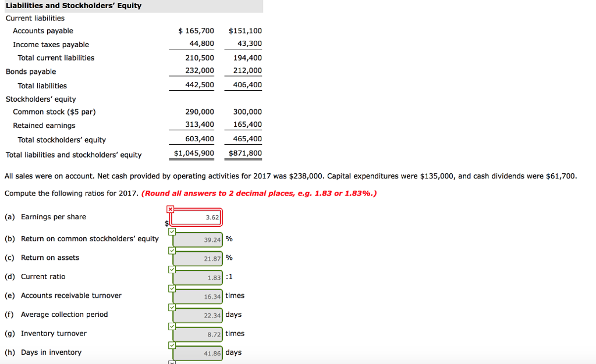The width and height of the screenshot is (596, 364).
Task: Click the Return on common stockholders' equity field
Action: point(197,240)
